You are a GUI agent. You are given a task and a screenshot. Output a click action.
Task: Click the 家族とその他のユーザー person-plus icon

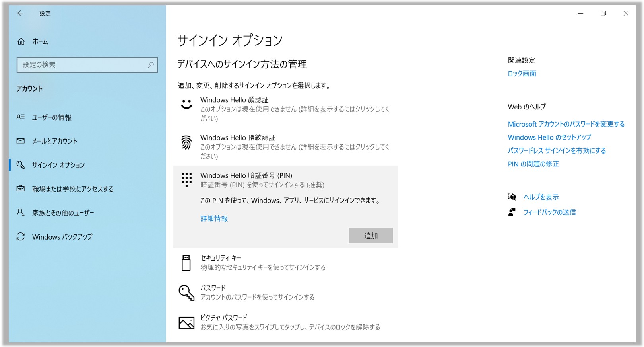pos(21,212)
